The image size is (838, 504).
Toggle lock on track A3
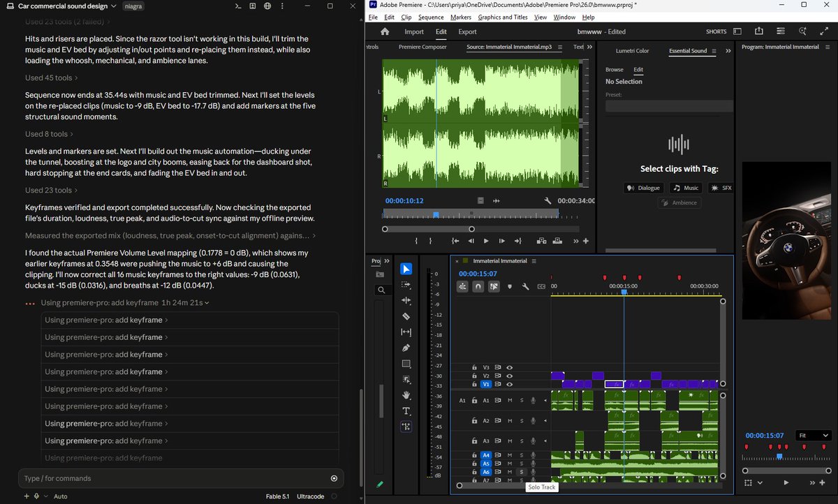[x=474, y=441]
